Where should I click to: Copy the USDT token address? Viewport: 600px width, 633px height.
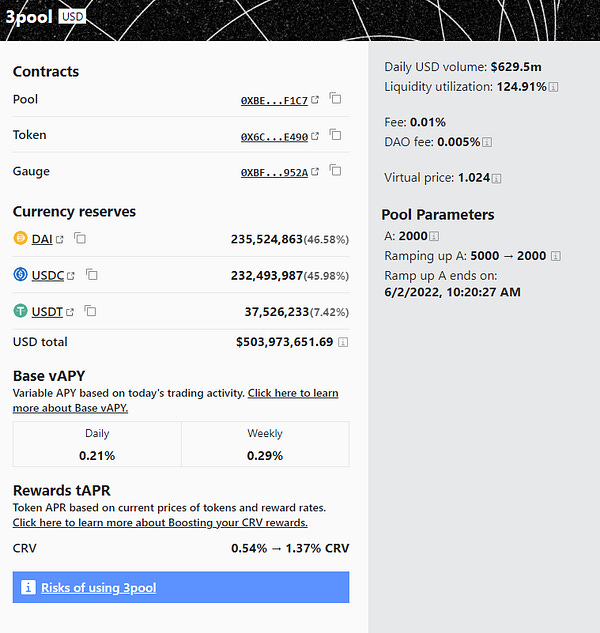[90, 311]
